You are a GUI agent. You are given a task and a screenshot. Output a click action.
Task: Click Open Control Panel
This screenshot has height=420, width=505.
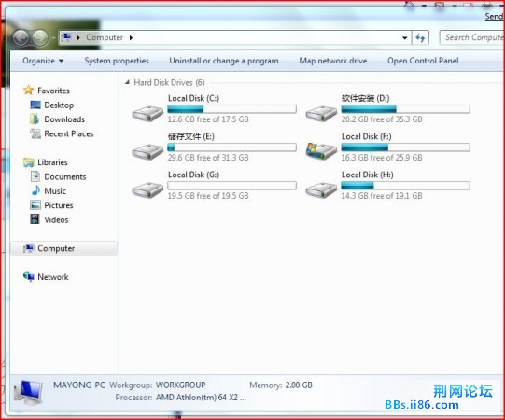[x=423, y=61]
